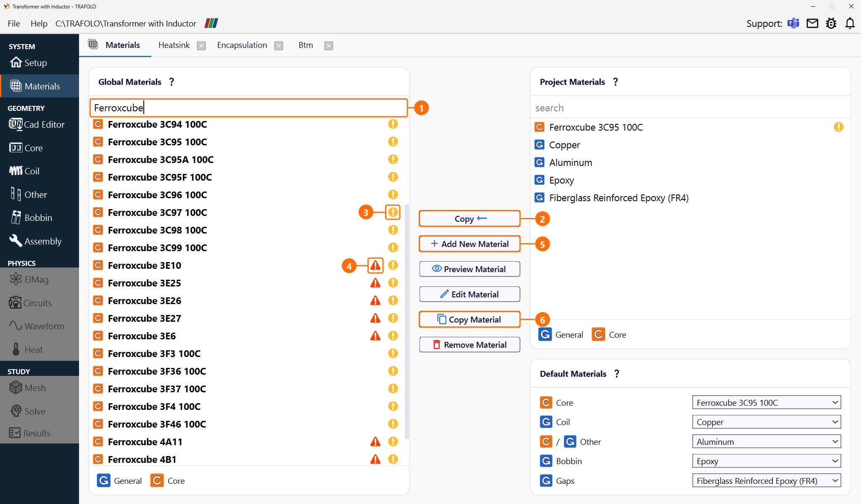Click Project Materials search field
This screenshot has width=861, height=504.
tap(690, 108)
